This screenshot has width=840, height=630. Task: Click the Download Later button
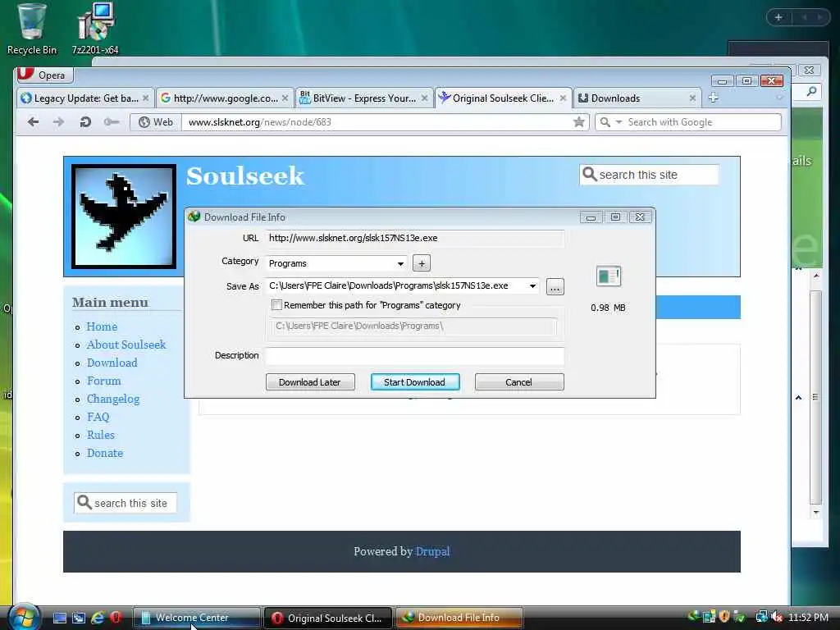tap(310, 382)
